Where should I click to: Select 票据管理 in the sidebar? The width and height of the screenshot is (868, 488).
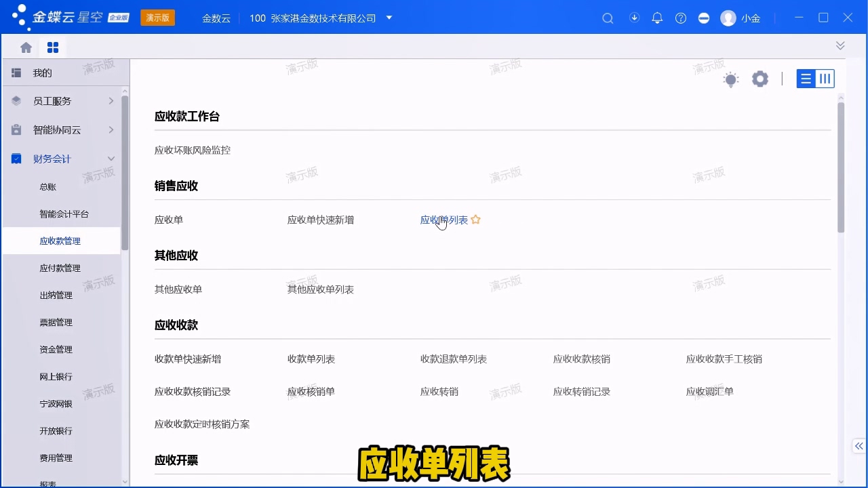tap(56, 323)
